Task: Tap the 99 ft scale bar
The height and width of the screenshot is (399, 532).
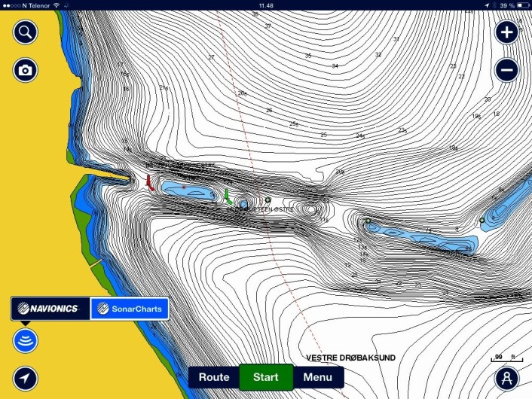Action: 507,358
